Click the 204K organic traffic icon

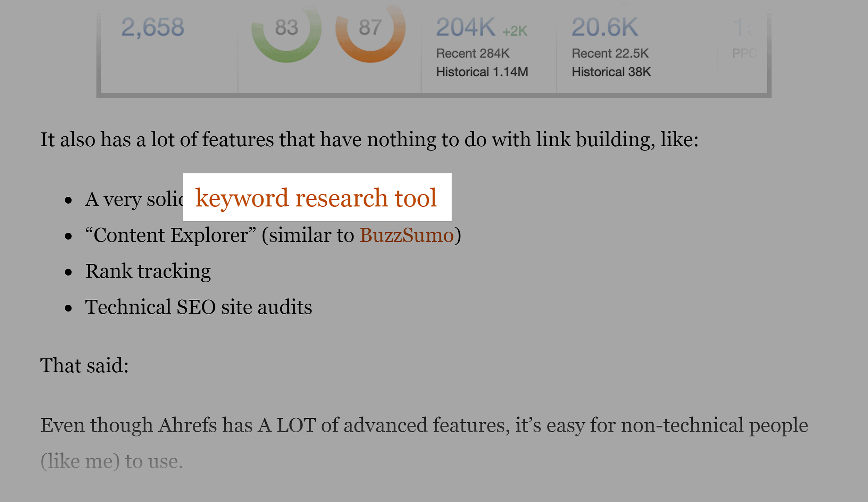[460, 27]
